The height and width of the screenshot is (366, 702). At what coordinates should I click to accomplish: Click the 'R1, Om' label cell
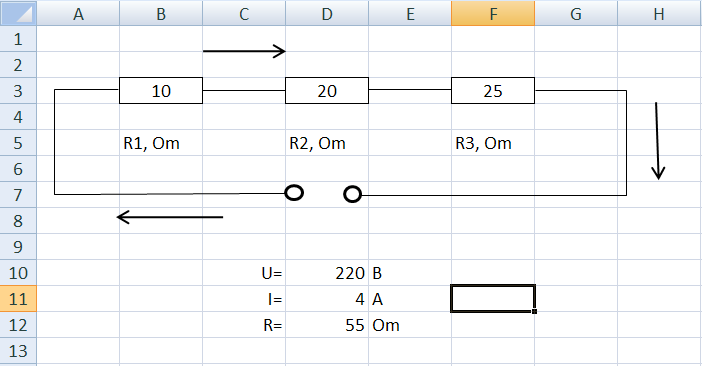tap(161, 143)
